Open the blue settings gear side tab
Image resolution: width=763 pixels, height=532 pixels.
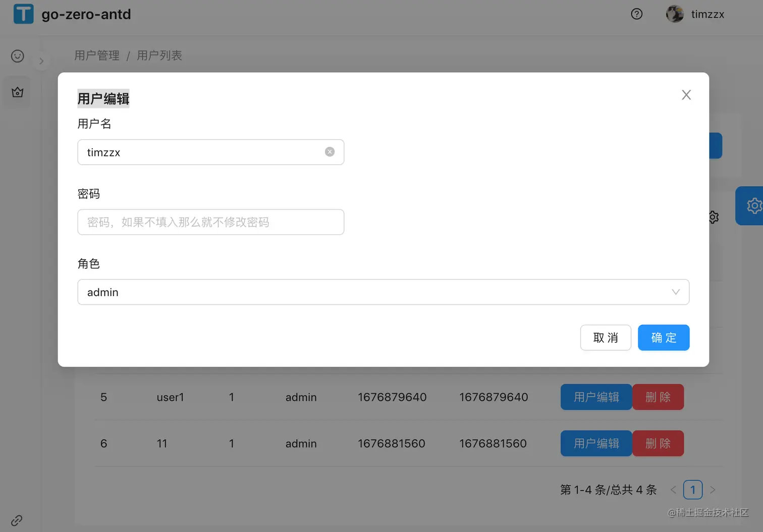pyautogui.click(x=750, y=206)
